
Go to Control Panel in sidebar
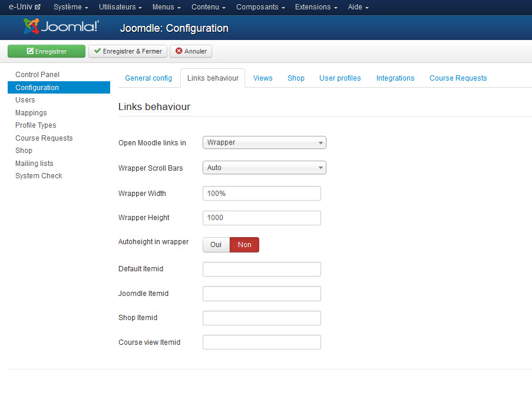37,75
